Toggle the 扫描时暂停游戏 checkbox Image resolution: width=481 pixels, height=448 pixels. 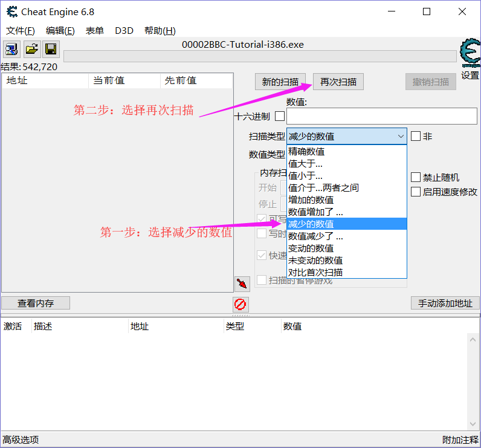point(262,280)
